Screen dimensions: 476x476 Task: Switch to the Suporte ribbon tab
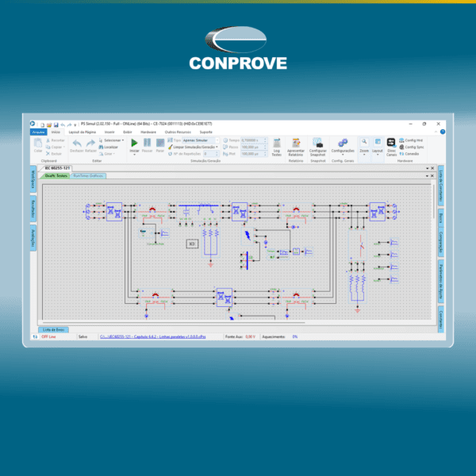(x=205, y=132)
